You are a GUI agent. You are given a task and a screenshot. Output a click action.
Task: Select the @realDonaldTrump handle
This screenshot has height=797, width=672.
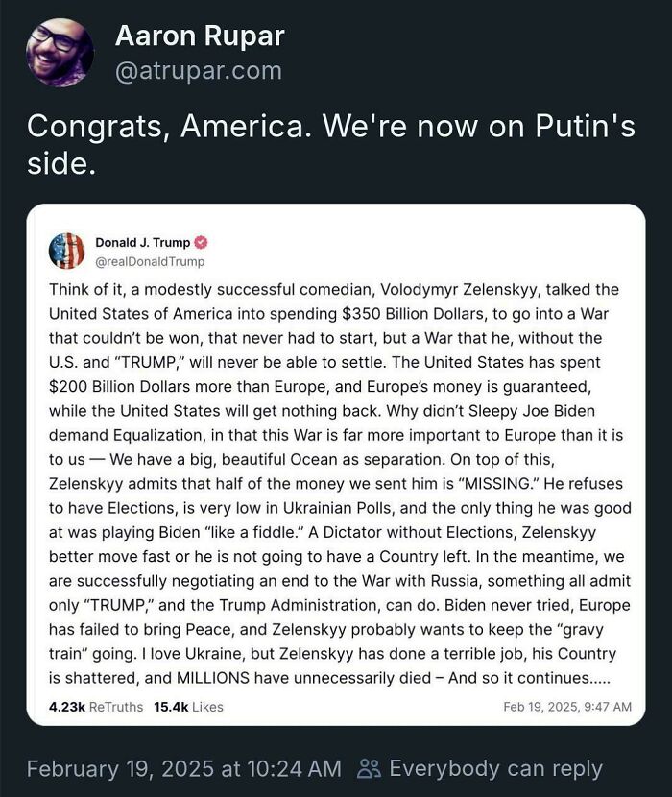pos(151,261)
